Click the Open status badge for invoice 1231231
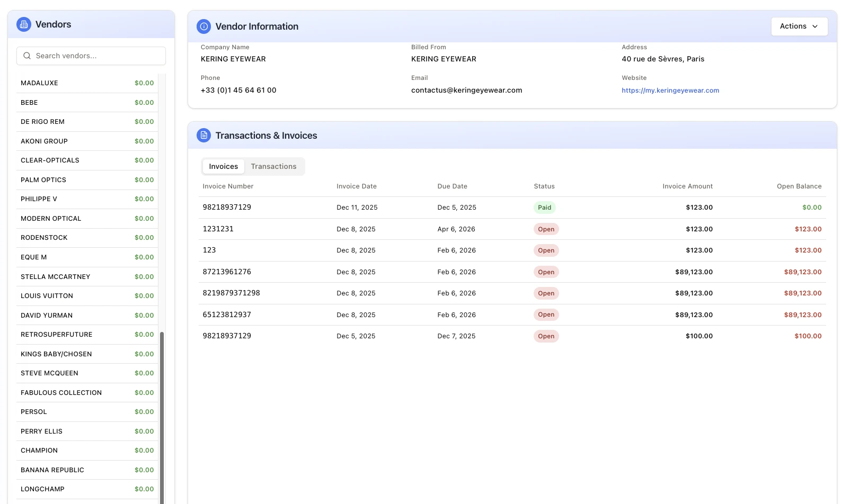Viewport: 841px width, 504px height. pos(546,229)
